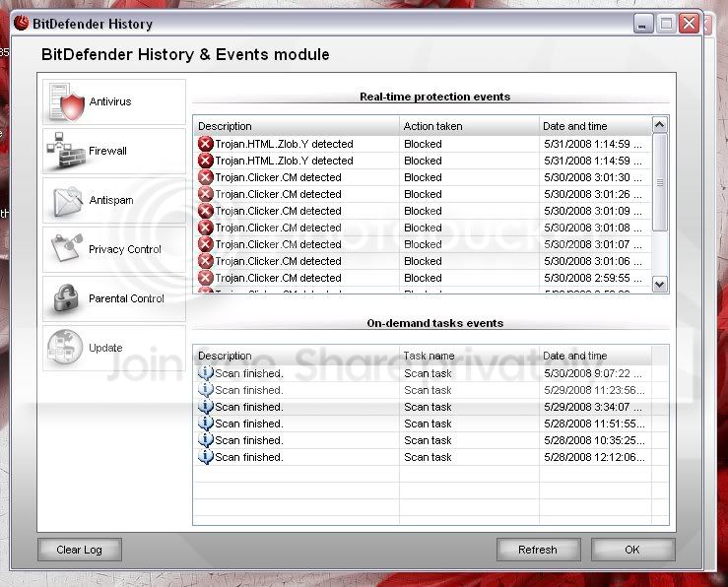The height and width of the screenshot is (587, 728).
Task: Click info icon of 5/28/2008 11:51:55 scan
Action: [205, 423]
